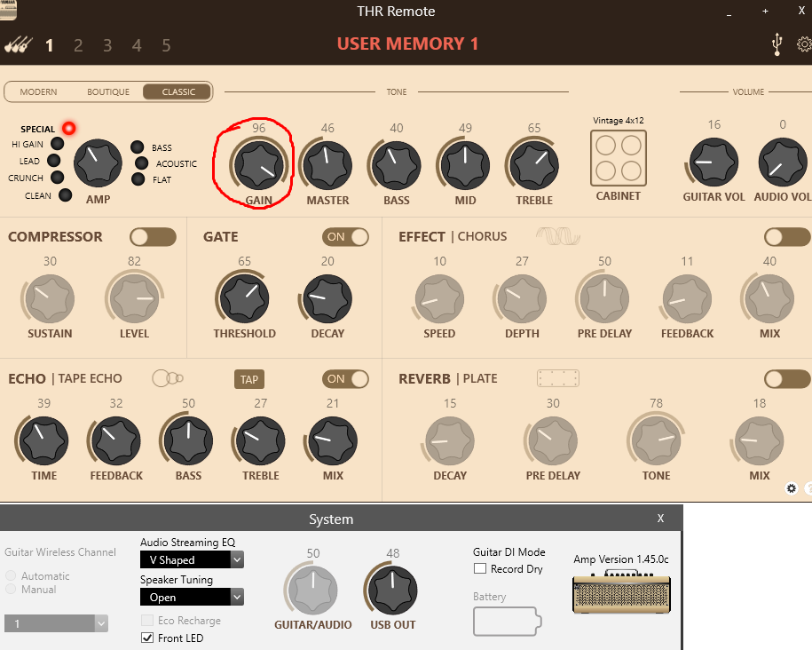This screenshot has height=650, width=812.
Task: Enable the Chorus effect switch
Action: click(787, 237)
